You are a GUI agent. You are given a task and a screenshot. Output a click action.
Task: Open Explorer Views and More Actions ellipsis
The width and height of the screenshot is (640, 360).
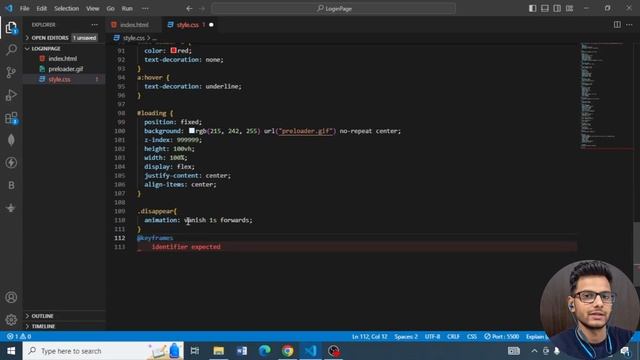[95, 25]
